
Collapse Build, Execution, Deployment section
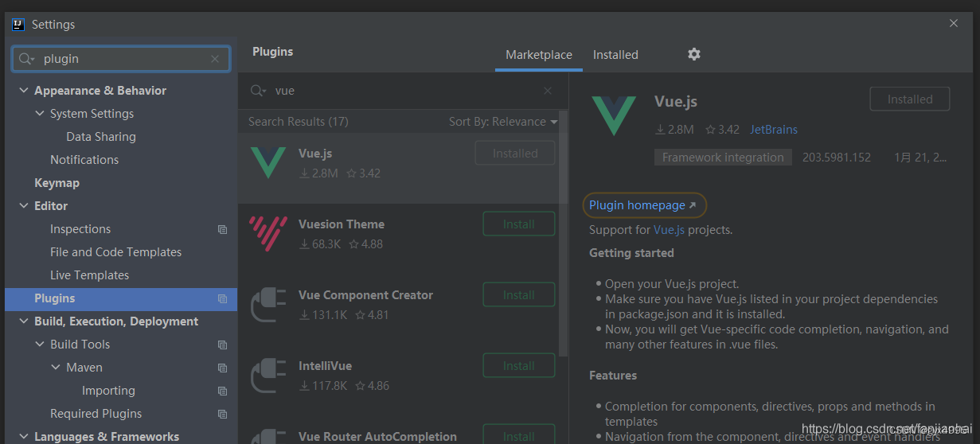[23, 321]
